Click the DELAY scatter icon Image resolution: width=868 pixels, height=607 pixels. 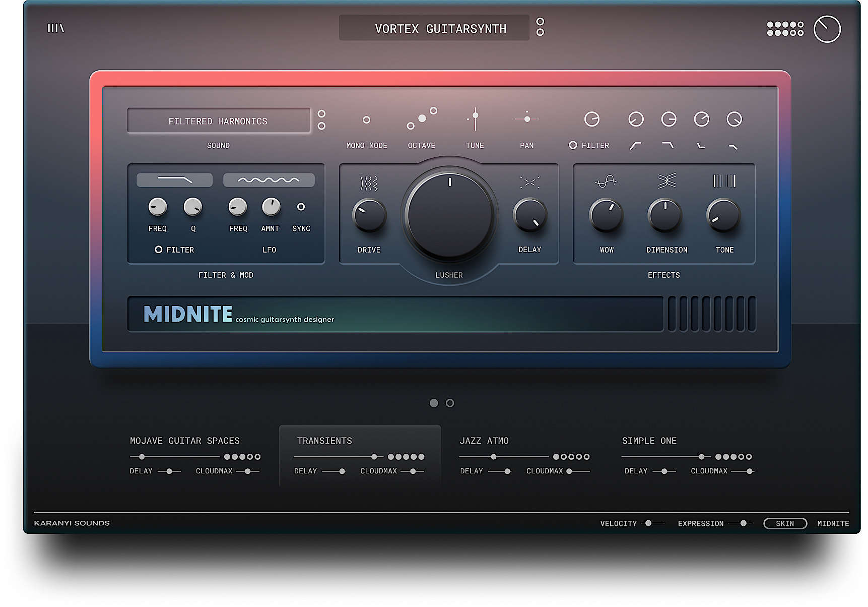tap(530, 181)
